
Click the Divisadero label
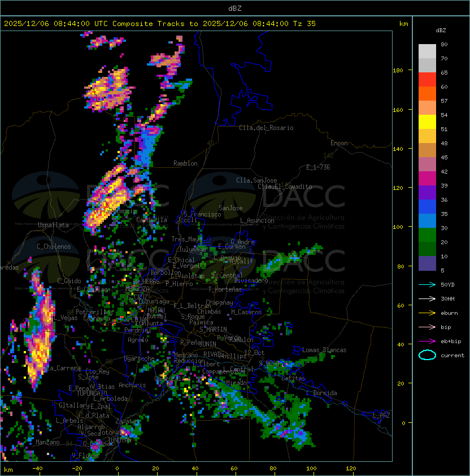click(x=251, y=280)
